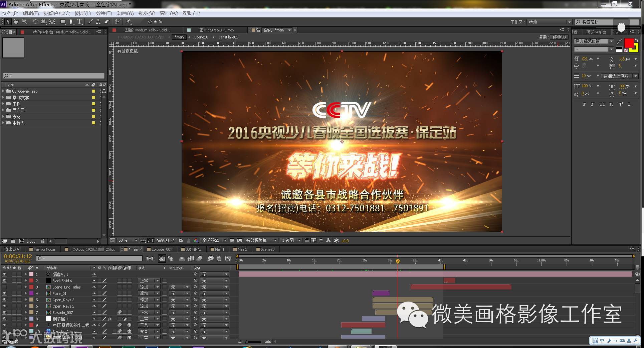Expand the 01_Opener.aep project folder
The height and width of the screenshot is (348, 644).
tap(3, 91)
